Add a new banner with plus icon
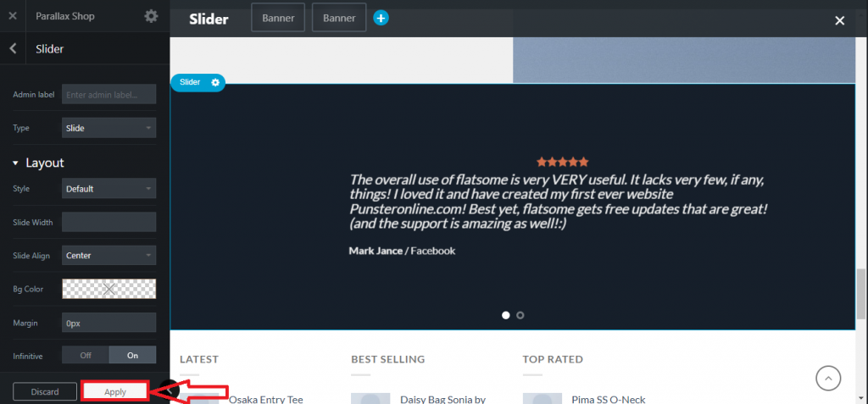Image resolution: width=868 pixels, height=404 pixels. 381,19
